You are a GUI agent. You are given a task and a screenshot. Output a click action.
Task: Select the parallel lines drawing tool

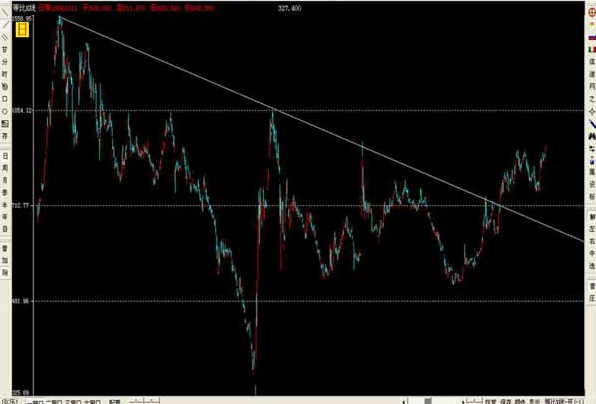pyautogui.click(x=5, y=37)
